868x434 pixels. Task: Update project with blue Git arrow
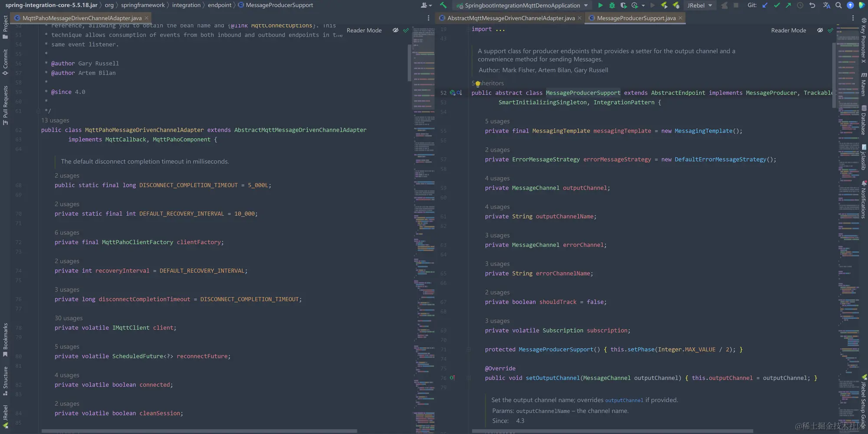tap(765, 5)
